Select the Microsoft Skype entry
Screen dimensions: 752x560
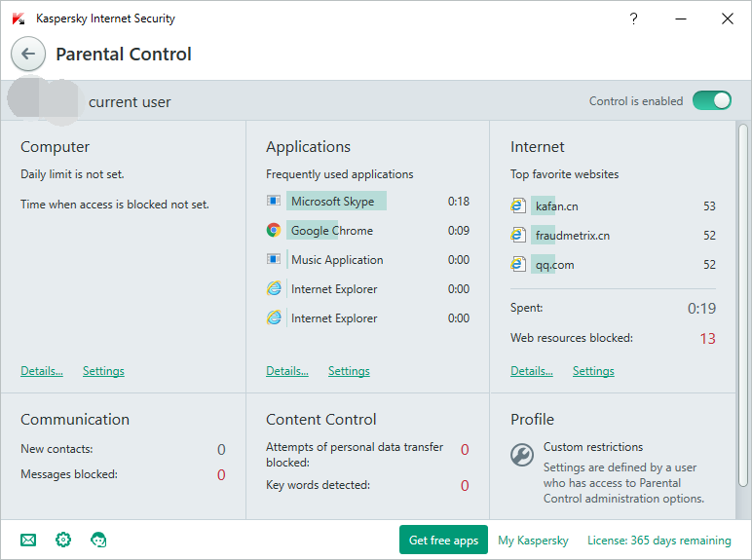click(x=368, y=201)
